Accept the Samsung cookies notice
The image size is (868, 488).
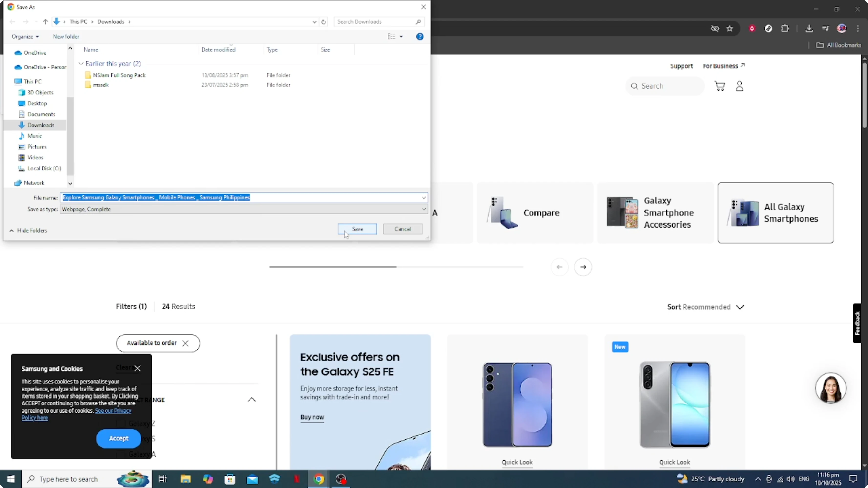tap(119, 438)
